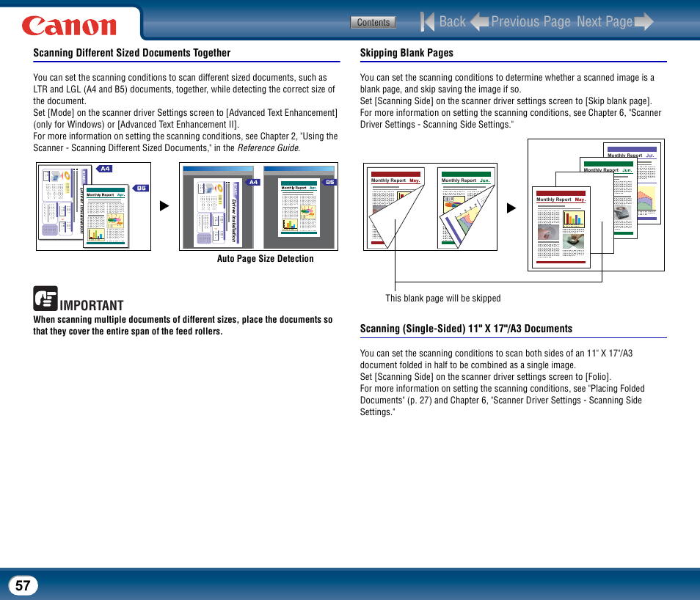Click arrow between different-sized document illustrations

point(165,206)
